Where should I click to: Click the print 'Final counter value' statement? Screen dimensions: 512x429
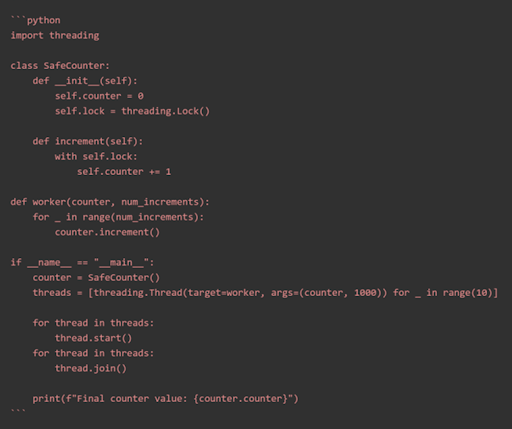165,399
